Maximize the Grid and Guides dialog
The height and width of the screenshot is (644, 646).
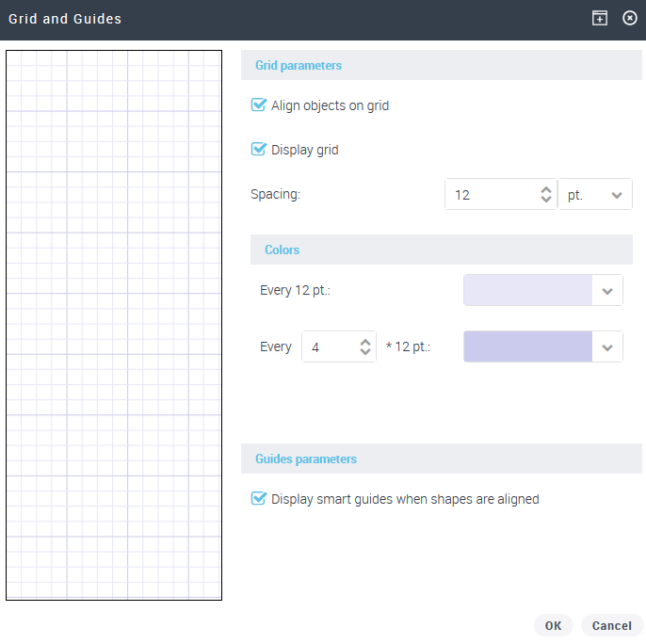click(x=600, y=19)
